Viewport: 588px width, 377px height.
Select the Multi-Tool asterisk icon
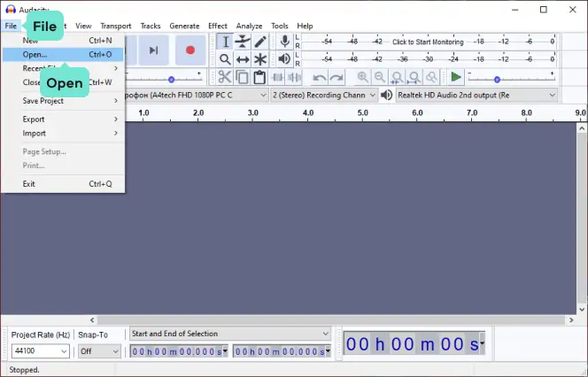260,59
